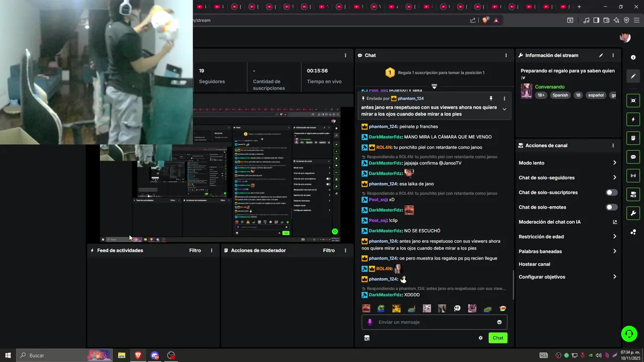The width and height of the screenshot is (644, 362).
Task: Open the emoji picker in message box
Action: (500, 322)
